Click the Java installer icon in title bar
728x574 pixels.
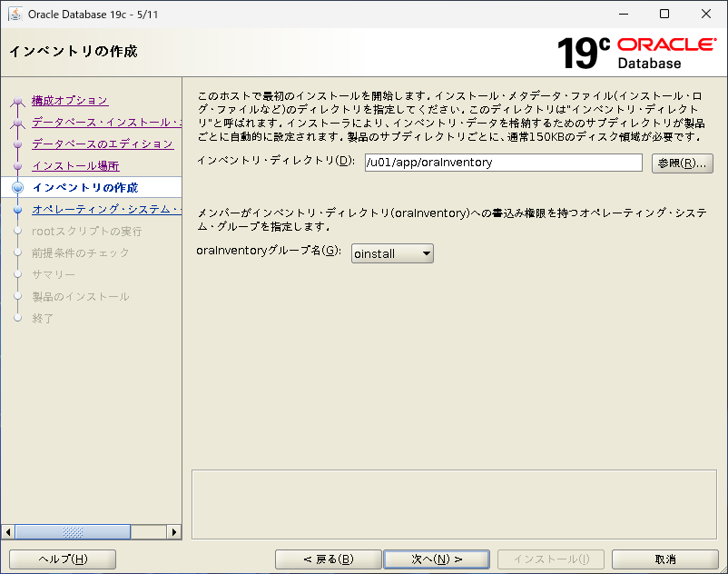point(15,14)
